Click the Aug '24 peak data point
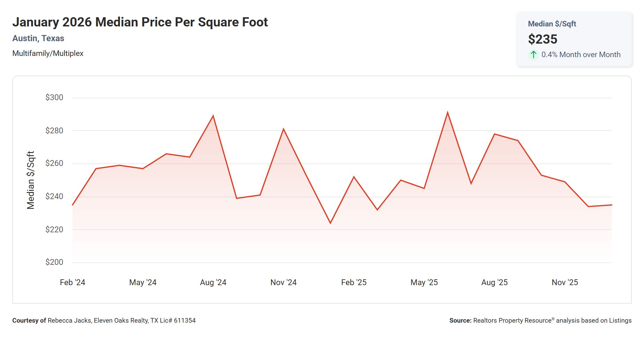 coord(213,116)
